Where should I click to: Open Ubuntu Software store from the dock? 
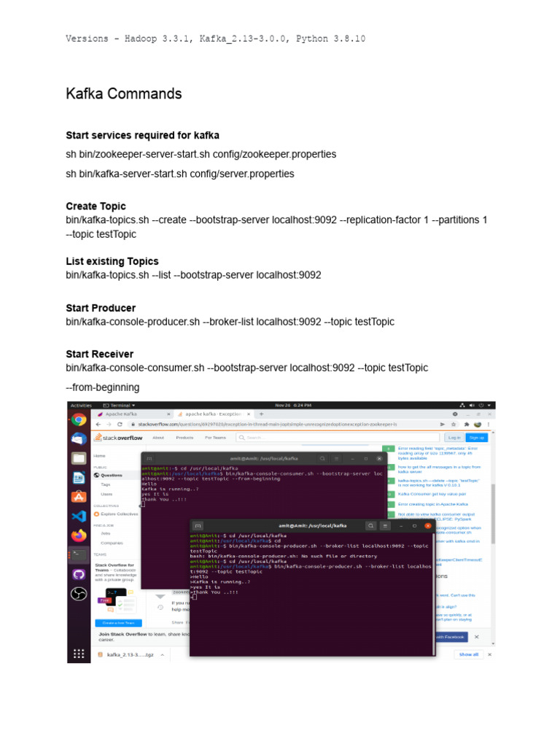click(x=79, y=497)
